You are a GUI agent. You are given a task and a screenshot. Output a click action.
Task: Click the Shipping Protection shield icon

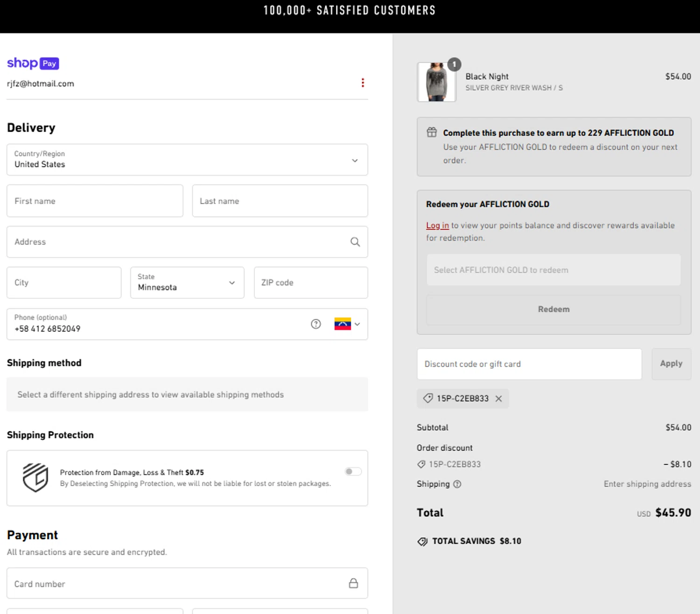click(35, 478)
